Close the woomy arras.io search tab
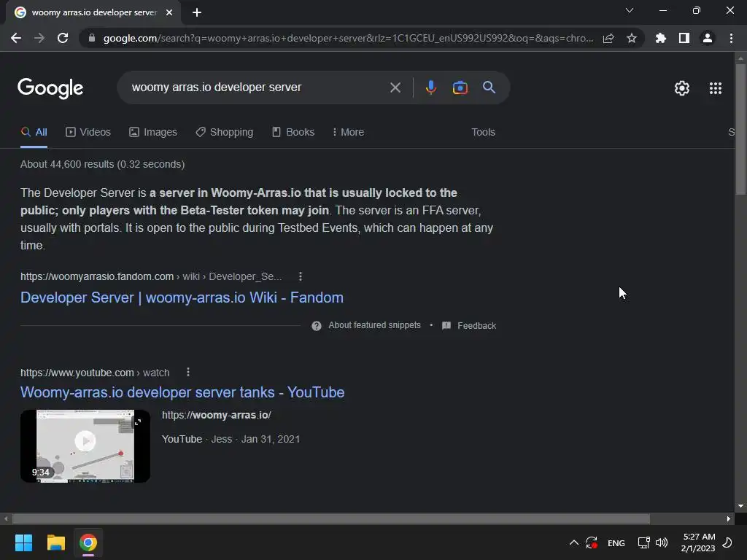 tap(169, 12)
